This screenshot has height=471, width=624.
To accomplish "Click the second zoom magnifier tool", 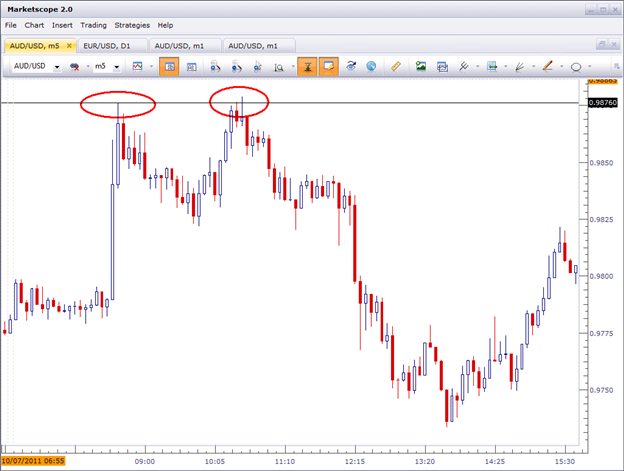I will pos(236,66).
